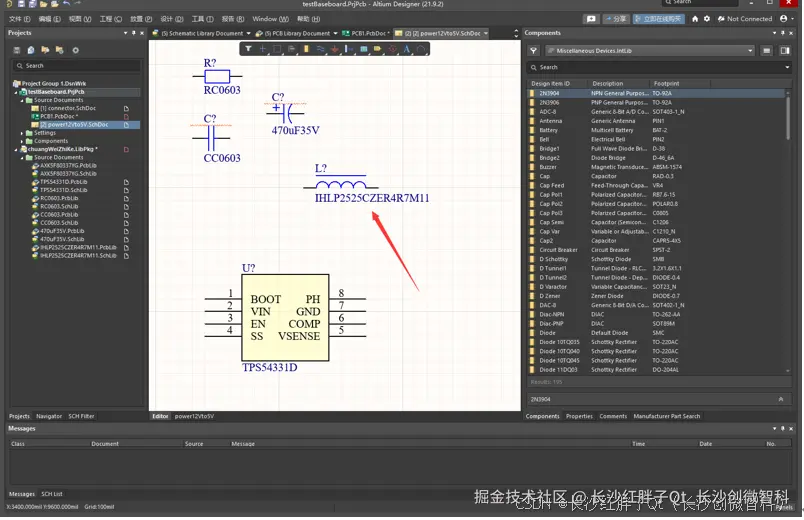Click the undo arrow in title bar
804x520 pixels.
pos(66,5)
